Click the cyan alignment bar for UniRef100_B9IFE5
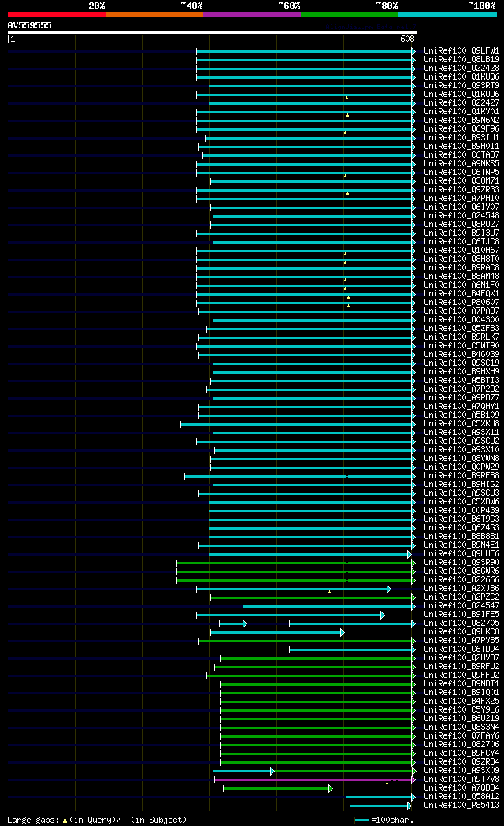The image size is (504, 826). pyautogui.click(x=291, y=616)
